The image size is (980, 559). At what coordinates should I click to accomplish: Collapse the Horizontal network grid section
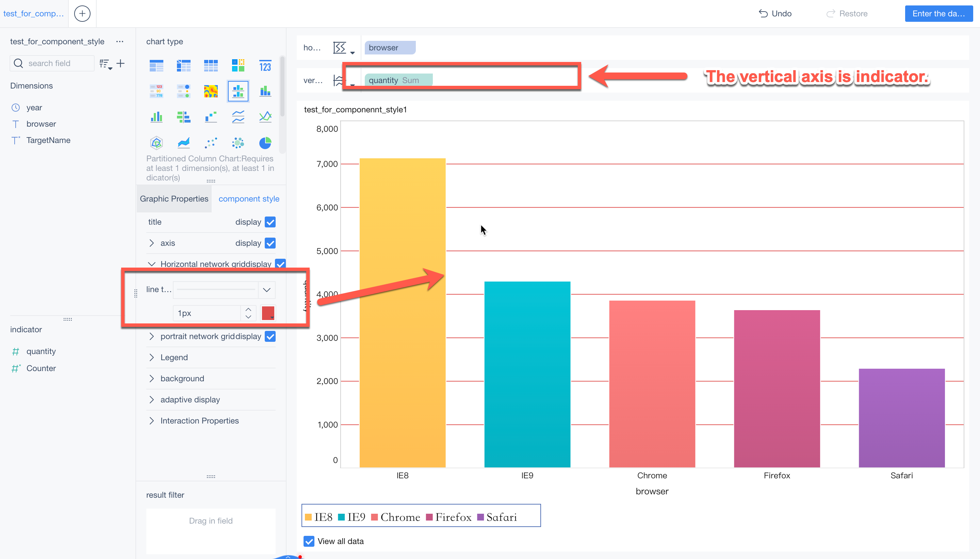(x=151, y=264)
